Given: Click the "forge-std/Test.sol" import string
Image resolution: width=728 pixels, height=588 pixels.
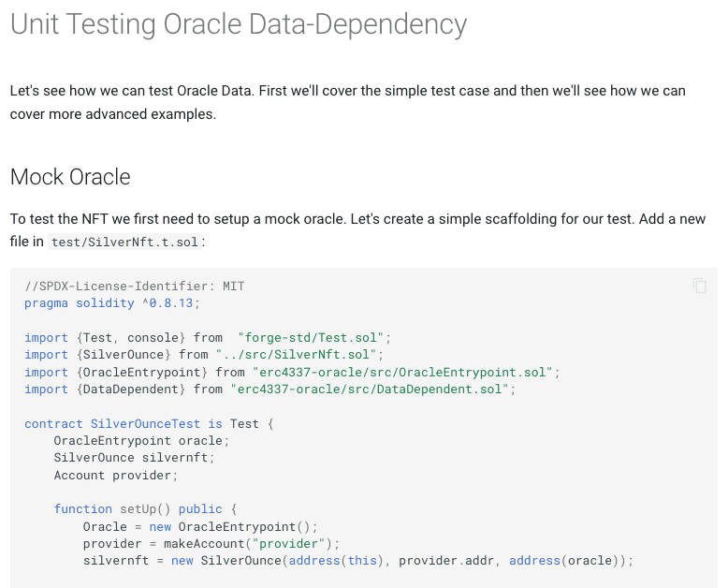Looking at the screenshot, I should (x=313, y=337).
